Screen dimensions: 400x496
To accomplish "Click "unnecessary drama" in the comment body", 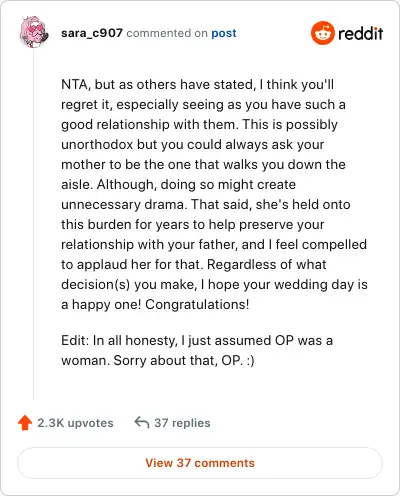I will pos(122,204).
